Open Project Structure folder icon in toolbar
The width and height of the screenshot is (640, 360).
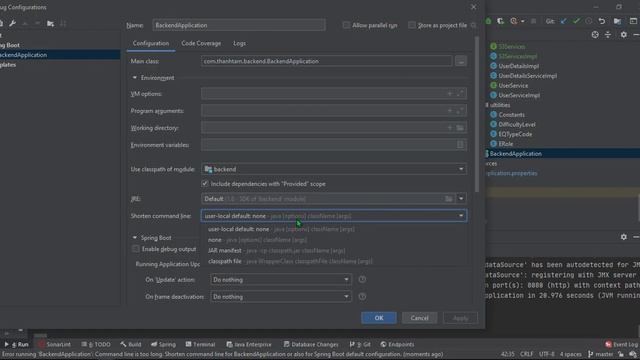[618, 21]
